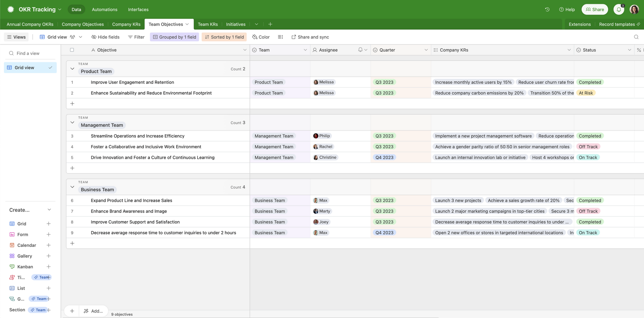Collapse the Business Team group
This screenshot has height=318, width=644.
[x=72, y=187]
